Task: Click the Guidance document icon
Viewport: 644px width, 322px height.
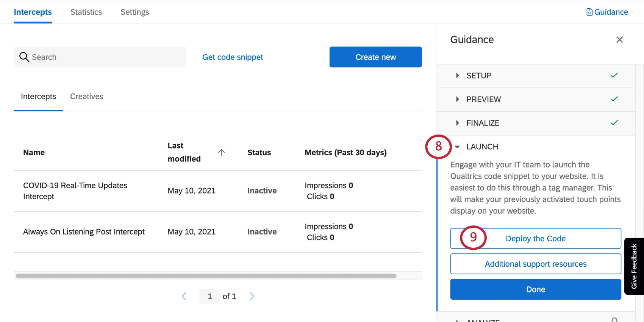Action: pyautogui.click(x=589, y=12)
